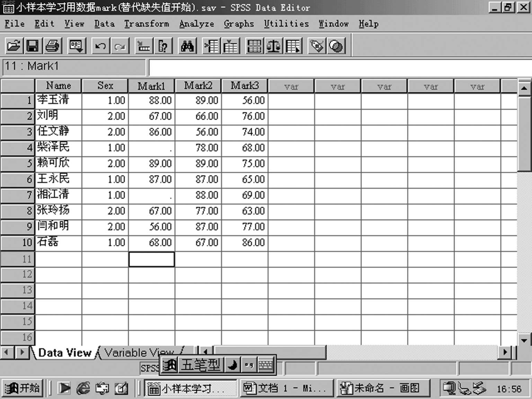Click the Select Cases toolbar icon

(x=293, y=46)
